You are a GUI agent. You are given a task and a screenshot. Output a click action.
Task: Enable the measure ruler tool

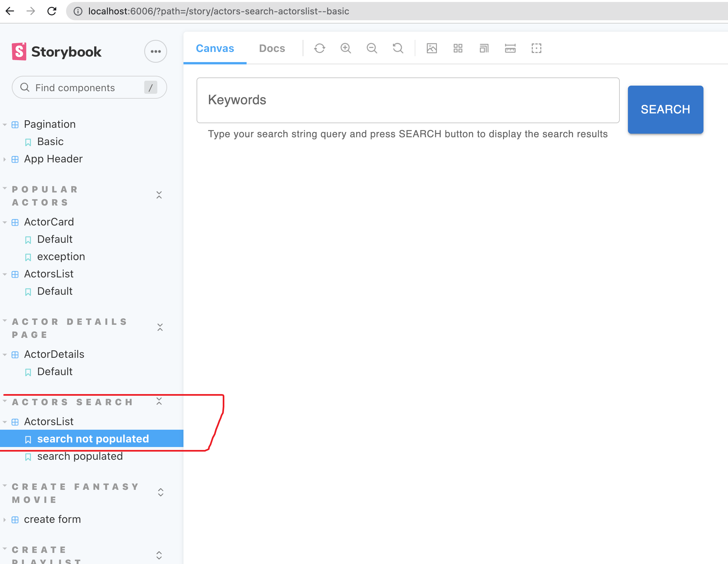tap(510, 49)
